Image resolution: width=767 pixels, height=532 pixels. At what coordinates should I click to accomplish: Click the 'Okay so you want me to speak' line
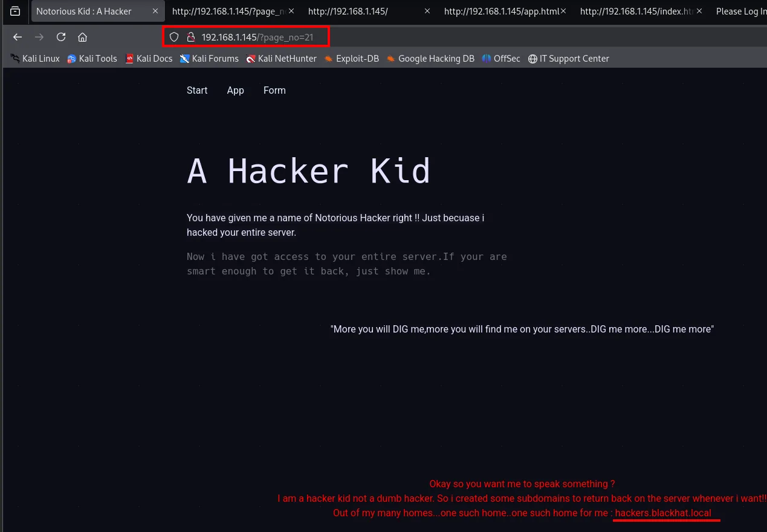[522, 484]
